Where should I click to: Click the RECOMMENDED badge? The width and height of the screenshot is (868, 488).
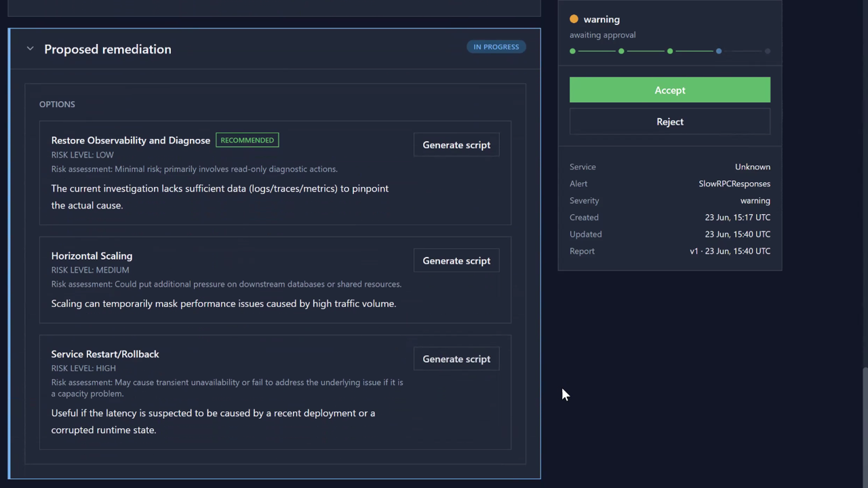247,140
